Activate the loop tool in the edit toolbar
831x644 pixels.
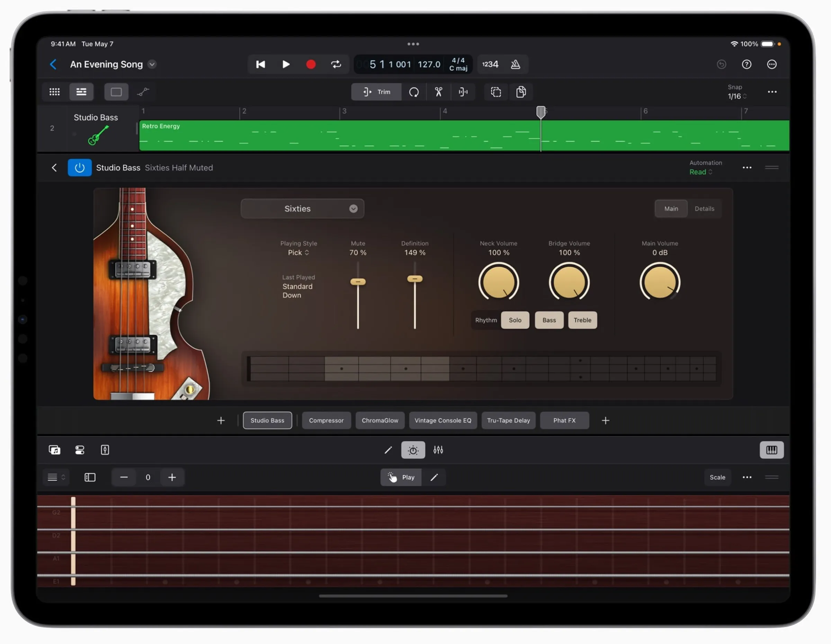tap(414, 92)
